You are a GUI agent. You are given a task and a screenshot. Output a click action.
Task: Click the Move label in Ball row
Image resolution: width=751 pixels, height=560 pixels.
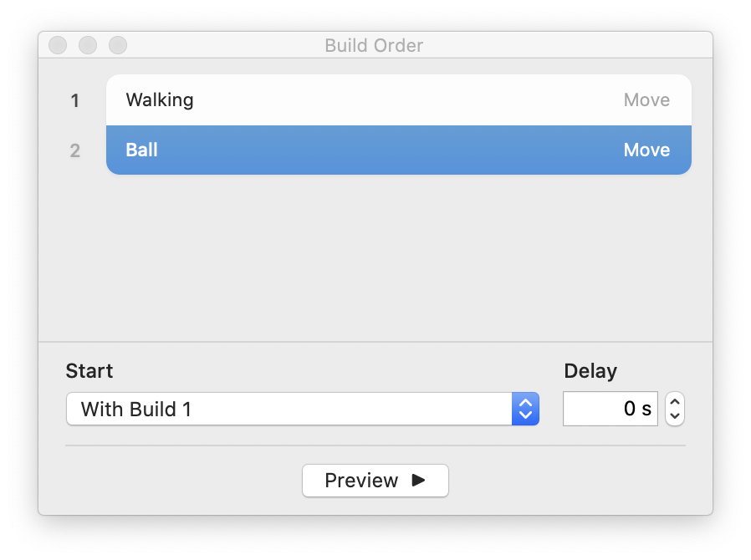(x=646, y=150)
